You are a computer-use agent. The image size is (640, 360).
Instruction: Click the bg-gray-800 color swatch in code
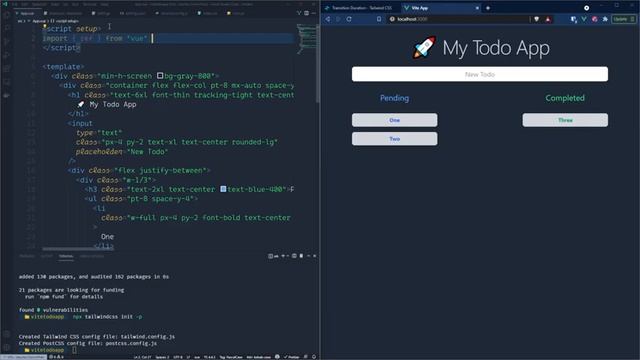(x=160, y=76)
